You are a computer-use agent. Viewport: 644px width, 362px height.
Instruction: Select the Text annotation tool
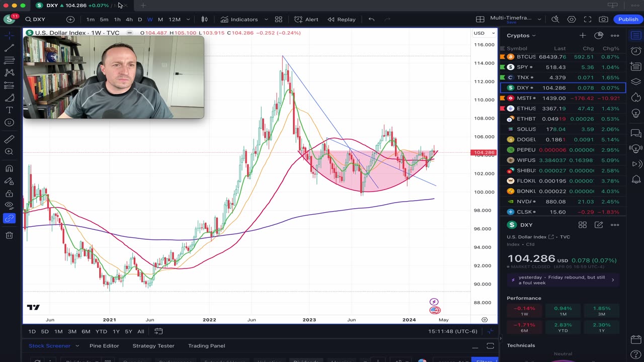click(9, 110)
